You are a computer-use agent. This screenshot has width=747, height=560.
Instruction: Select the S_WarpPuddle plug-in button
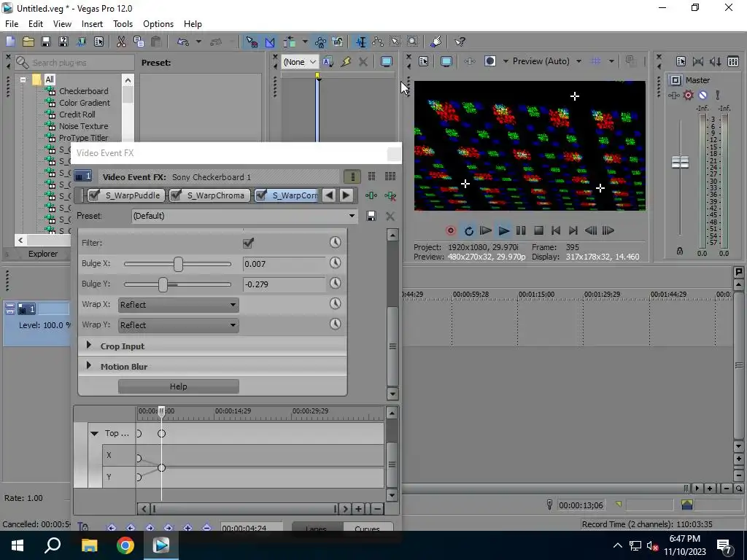click(x=127, y=195)
